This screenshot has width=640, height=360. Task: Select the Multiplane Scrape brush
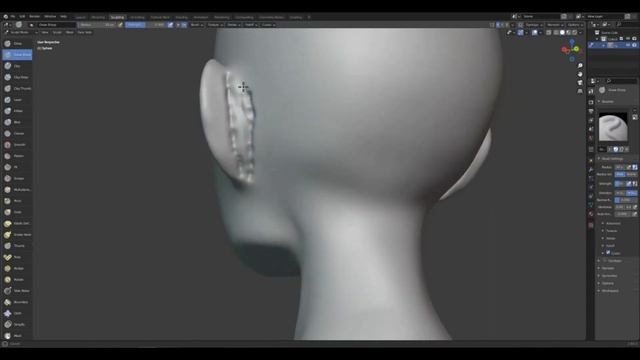click(17, 190)
